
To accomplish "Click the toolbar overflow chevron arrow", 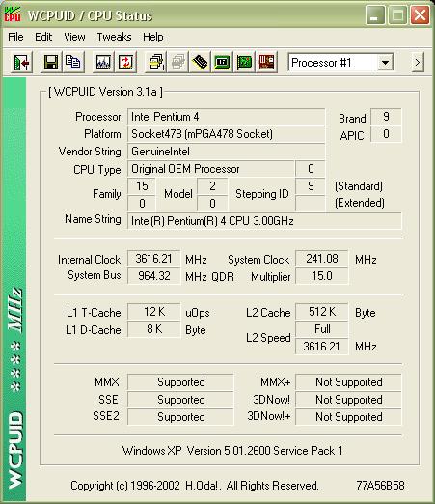I will tap(418, 62).
